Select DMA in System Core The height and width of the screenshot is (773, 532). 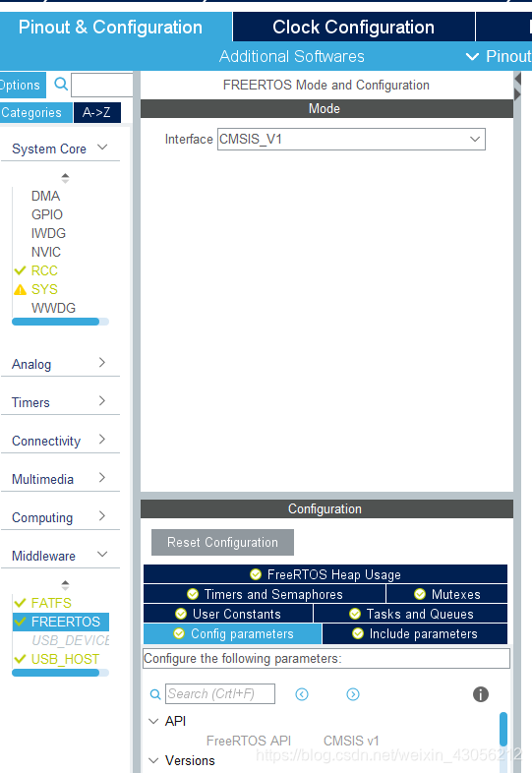pyautogui.click(x=46, y=196)
